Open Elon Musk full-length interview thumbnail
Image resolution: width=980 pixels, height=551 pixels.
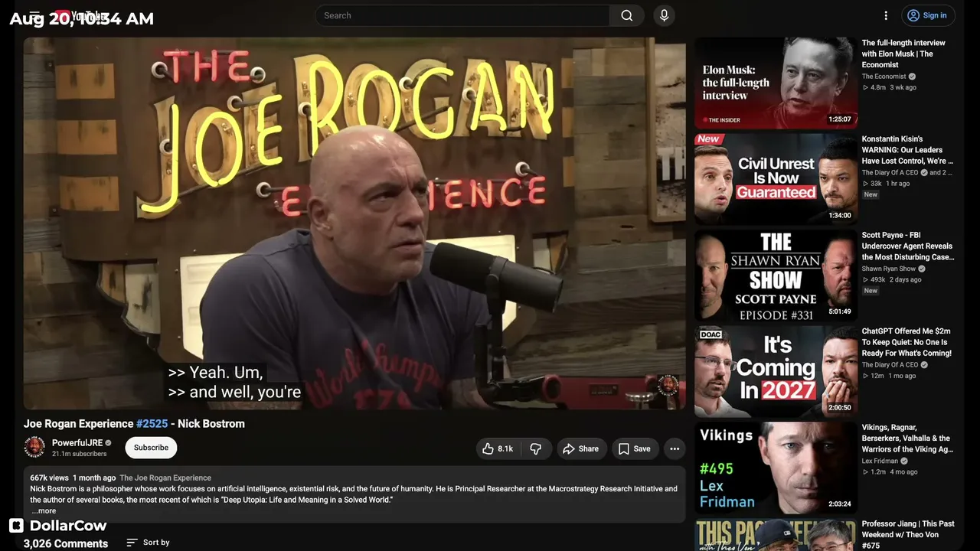776,83
